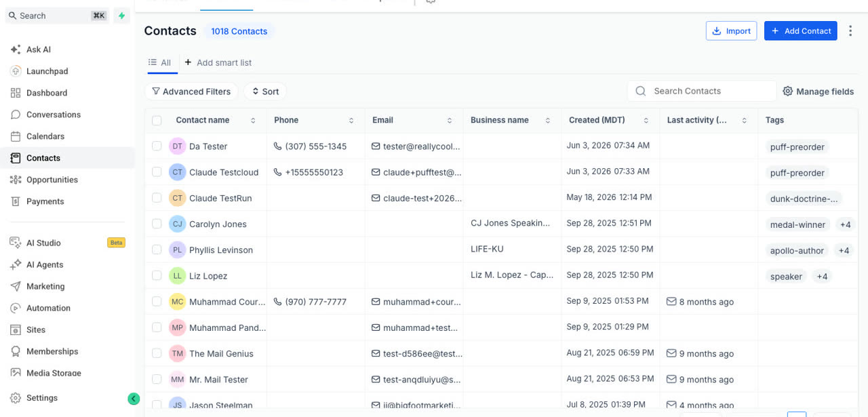
Task: Click the apollo-author tag
Action: [x=797, y=251]
